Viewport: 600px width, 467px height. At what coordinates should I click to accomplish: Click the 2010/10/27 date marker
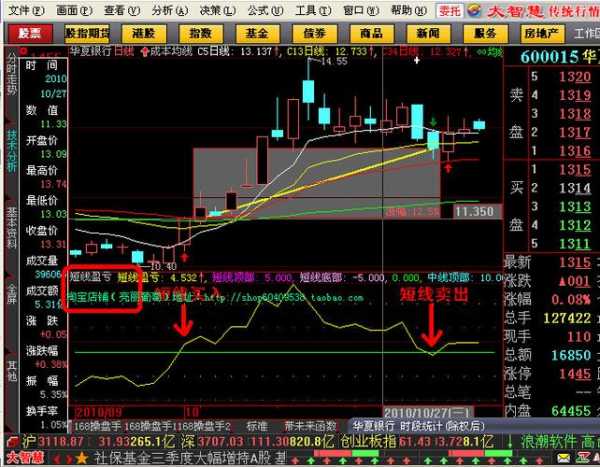pyautogui.click(x=428, y=413)
